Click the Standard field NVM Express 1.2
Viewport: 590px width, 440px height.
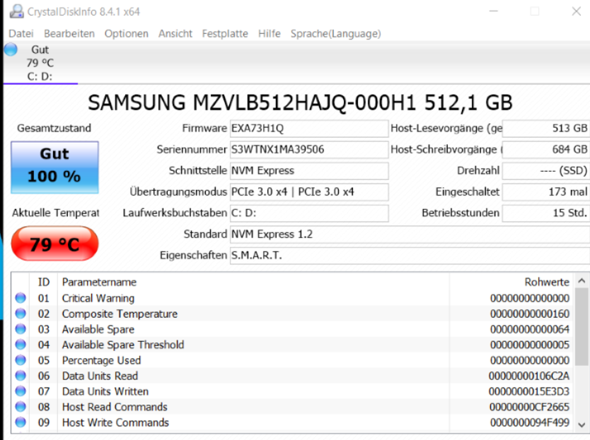410,234
